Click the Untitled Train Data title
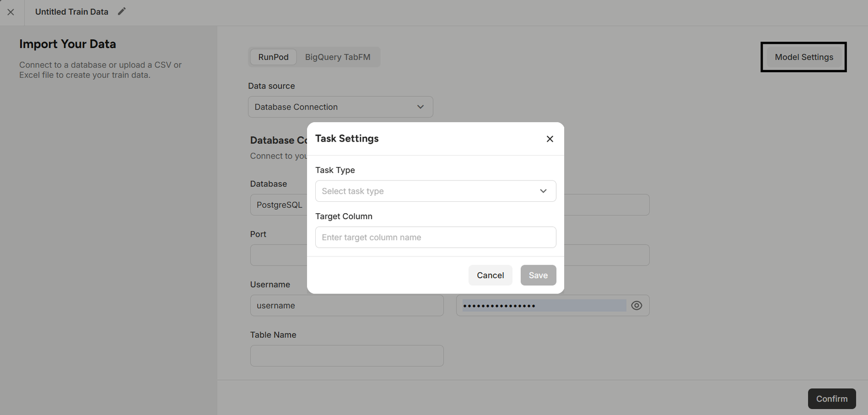Screen dimensions: 868x415 72,12
